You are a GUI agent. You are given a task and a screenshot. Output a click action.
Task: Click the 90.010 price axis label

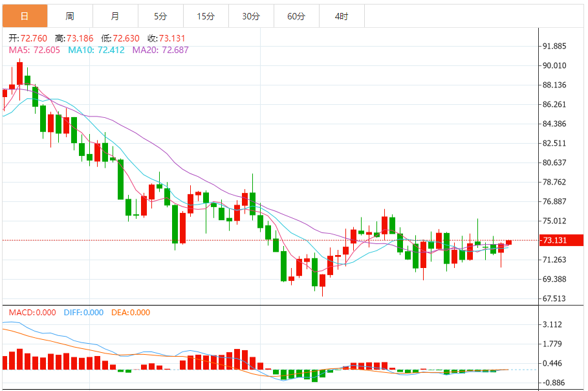pos(554,65)
